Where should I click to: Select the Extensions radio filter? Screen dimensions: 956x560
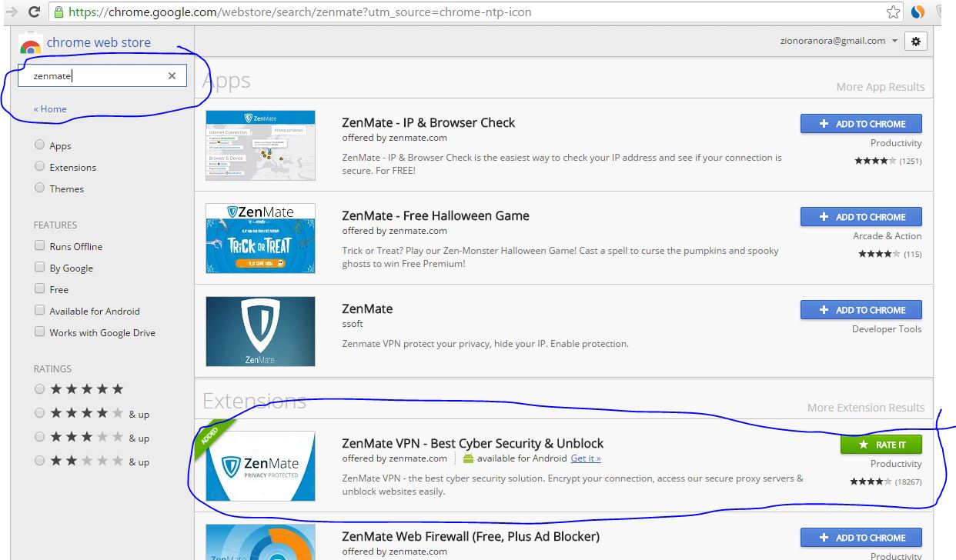pos(39,166)
